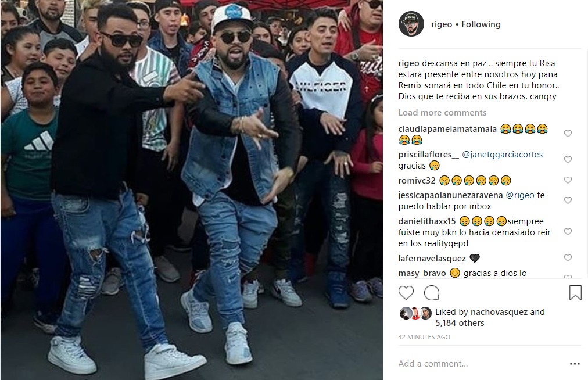The width and height of the screenshot is (588, 380).
Task: Visit nachovasquez's profile from likes
Action: pyautogui.click(x=499, y=312)
